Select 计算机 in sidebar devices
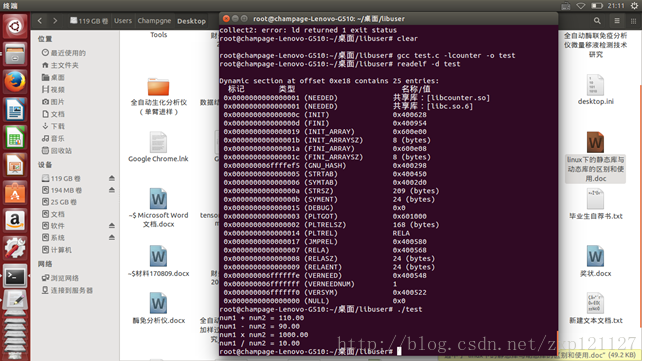Image resolution: width=648 pixels, height=364 pixels. (57, 250)
